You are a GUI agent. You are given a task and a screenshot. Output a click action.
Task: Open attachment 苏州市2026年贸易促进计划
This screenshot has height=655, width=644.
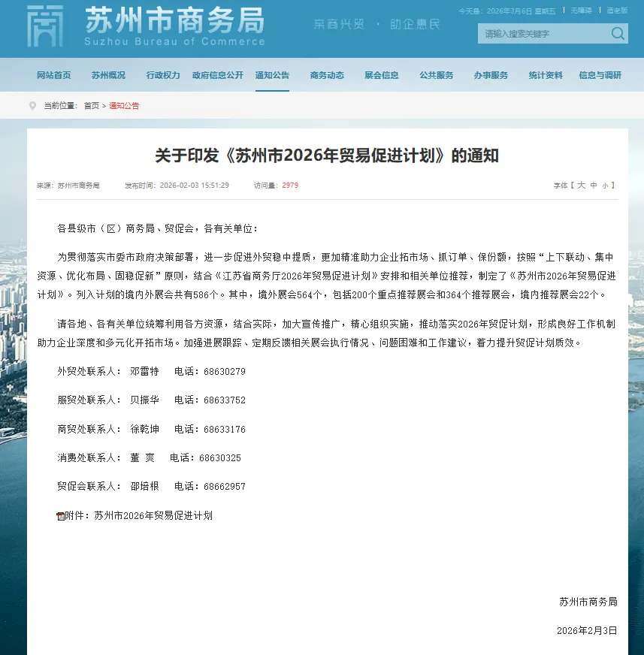153,516
